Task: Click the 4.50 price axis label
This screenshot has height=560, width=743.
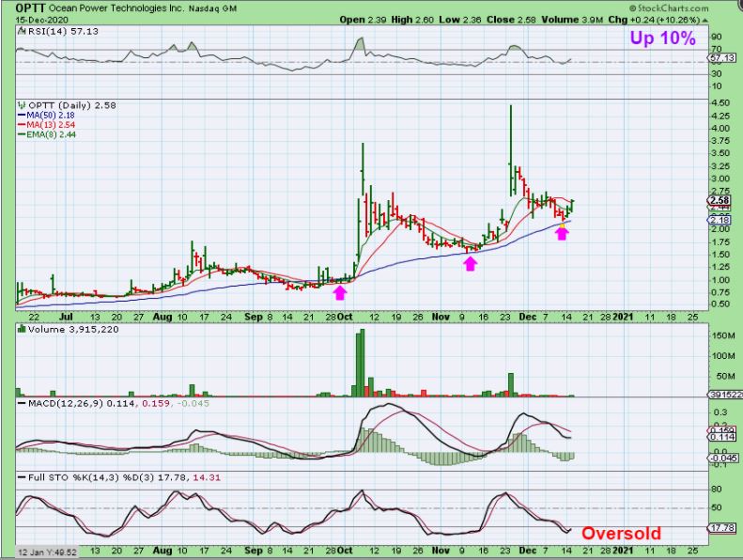Action: tap(720, 103)
